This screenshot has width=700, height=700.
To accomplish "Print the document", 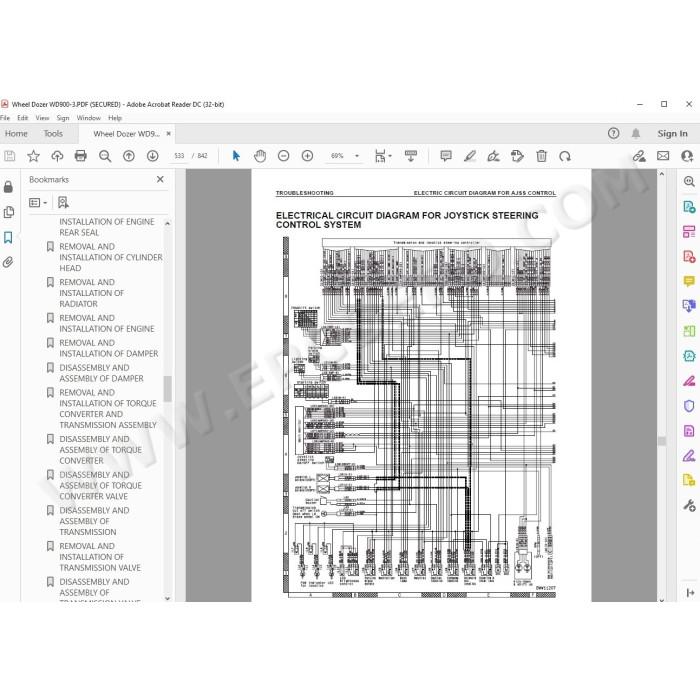I will coord(81,156).
